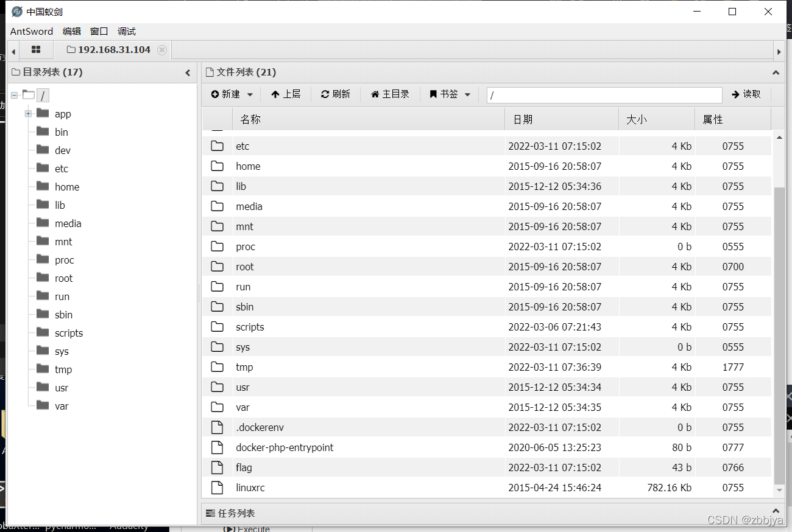Click the right tab-scroll arrow

(779, 52)
